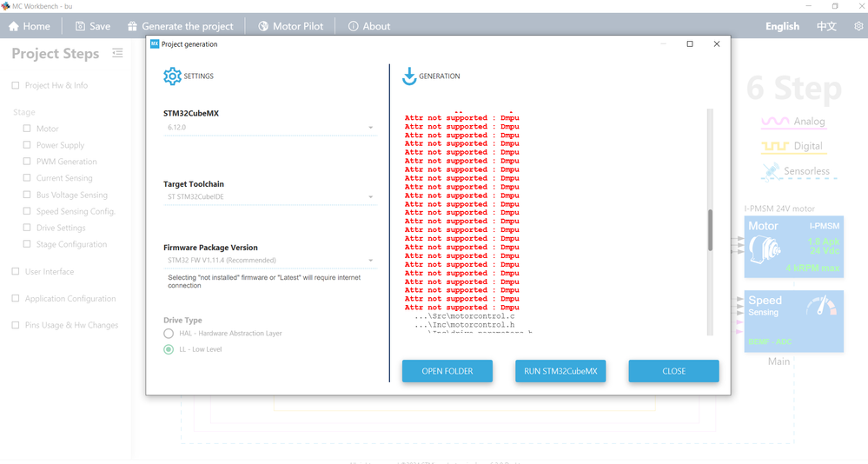Click the About info icon

point(353,26)
